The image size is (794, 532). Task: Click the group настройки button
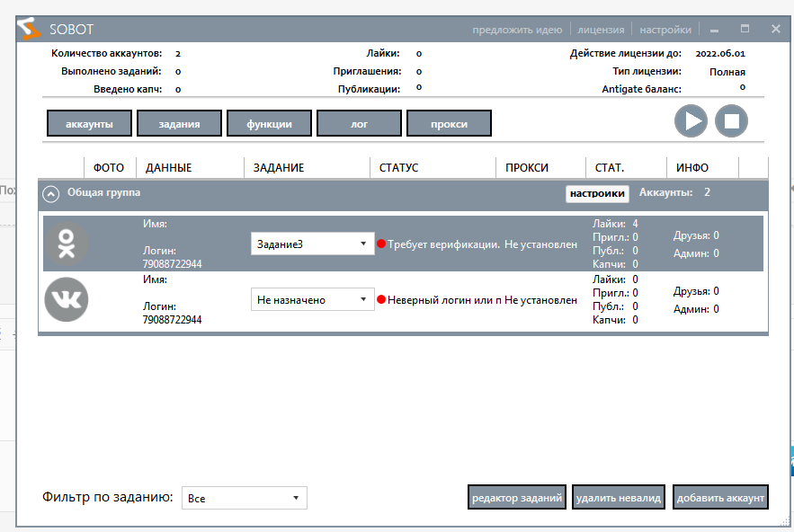coord(597,193)
